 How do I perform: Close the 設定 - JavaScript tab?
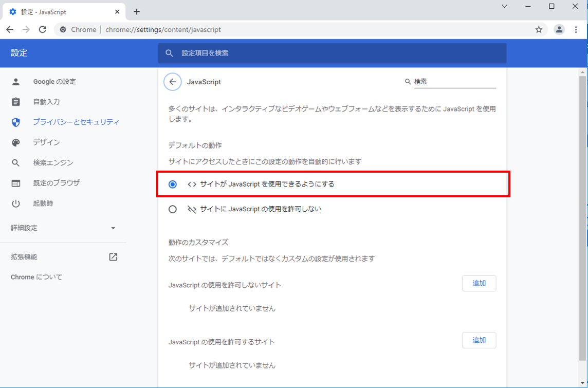(x=117, y=12)
